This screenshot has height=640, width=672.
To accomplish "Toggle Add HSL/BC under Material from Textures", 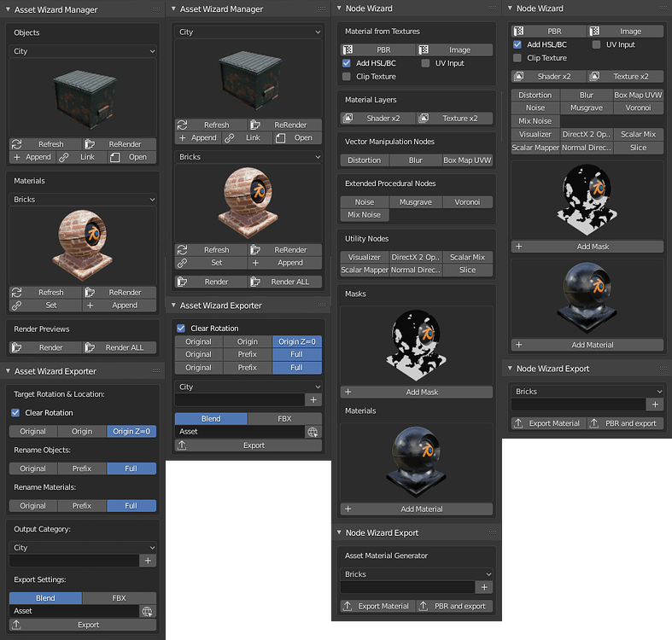I will [x=347, y=63].
